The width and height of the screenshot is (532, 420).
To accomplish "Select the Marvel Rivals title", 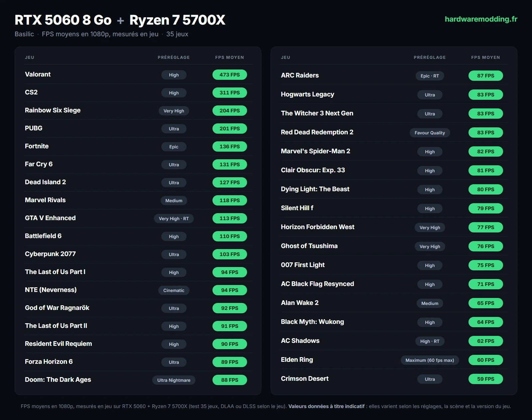I will pyautogui.click(x=45, y=200).
